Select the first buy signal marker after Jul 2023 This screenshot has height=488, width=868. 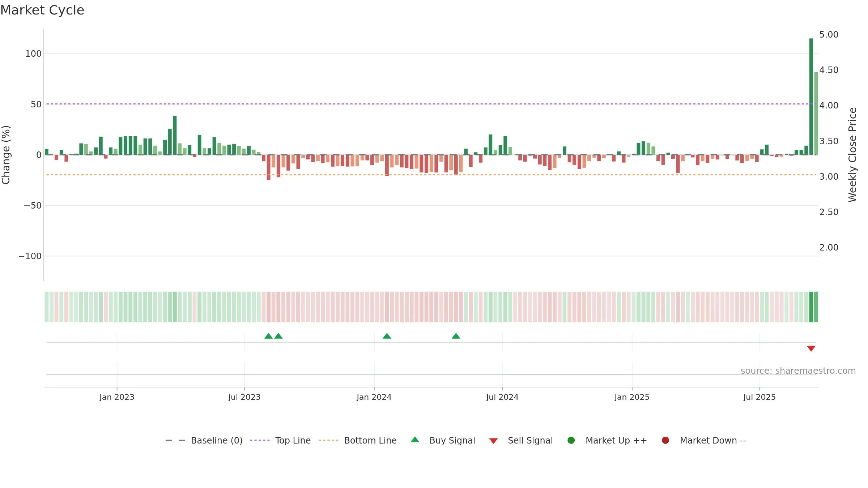click(x=268, y=336)
